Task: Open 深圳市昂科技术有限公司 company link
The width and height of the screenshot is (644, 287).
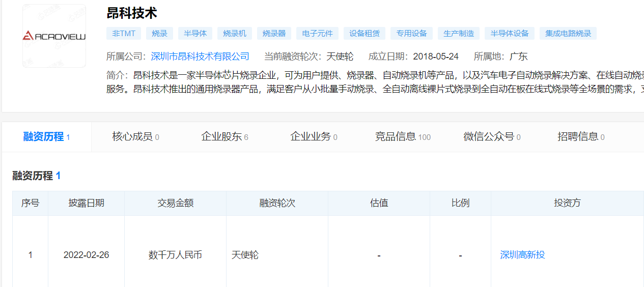Action: (200, 56)
